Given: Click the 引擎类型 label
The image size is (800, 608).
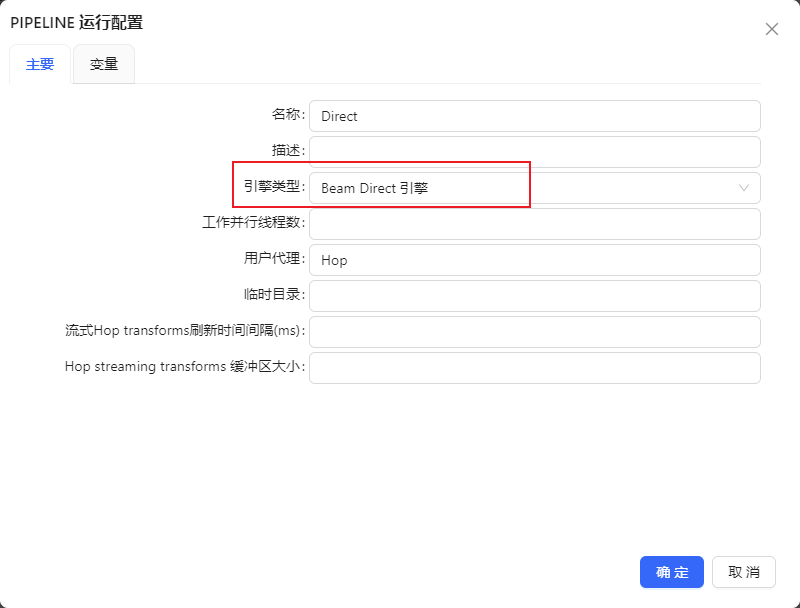Looking at the screenshot, I should point(273,187).
